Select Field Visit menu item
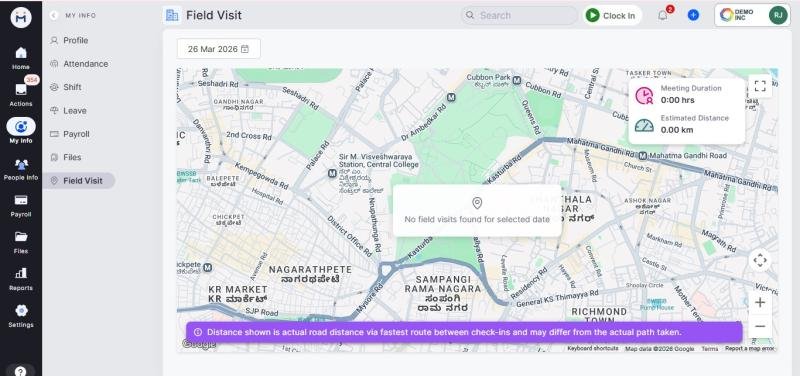The height and width of the screenshot is (376, 800). pyautogui.click(x=79, y=181)
